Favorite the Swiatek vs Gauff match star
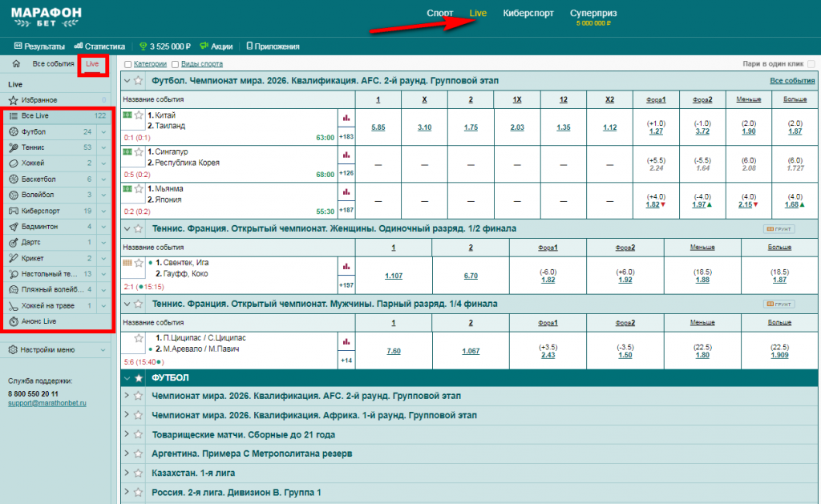 (x=139, y=263)
